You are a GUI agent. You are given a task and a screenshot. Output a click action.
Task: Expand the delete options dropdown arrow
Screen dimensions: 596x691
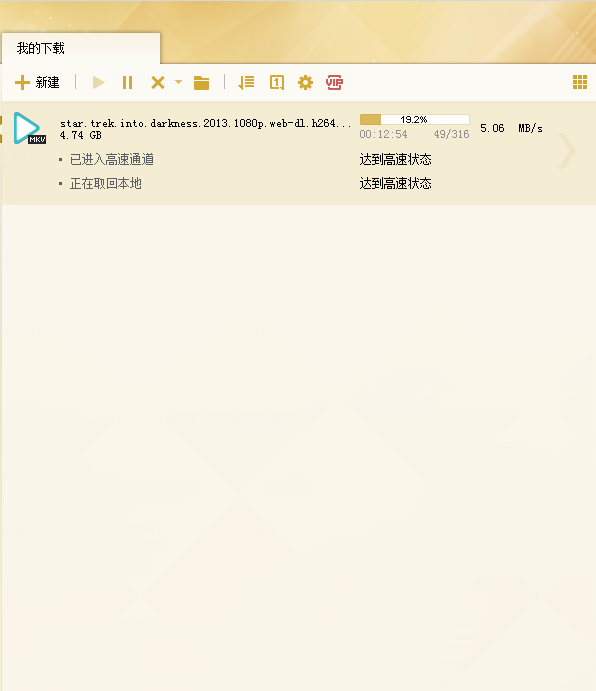[x=179, y=82]
